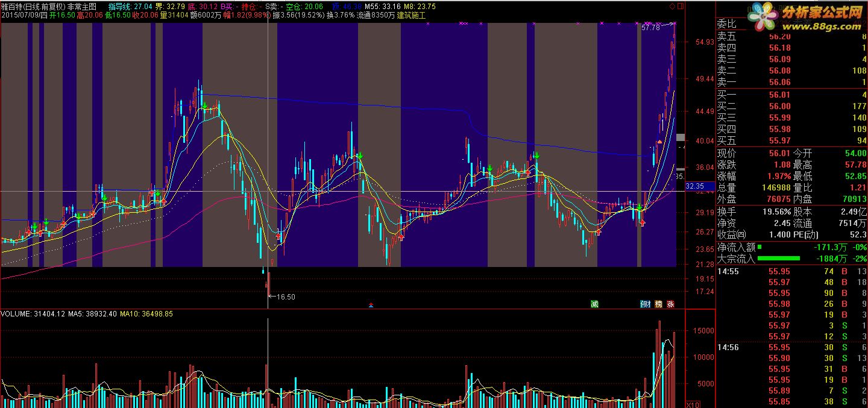Viewport: 868px width, 408px height.
Task: Open the red 张 marker
Action: pos(670,304)
